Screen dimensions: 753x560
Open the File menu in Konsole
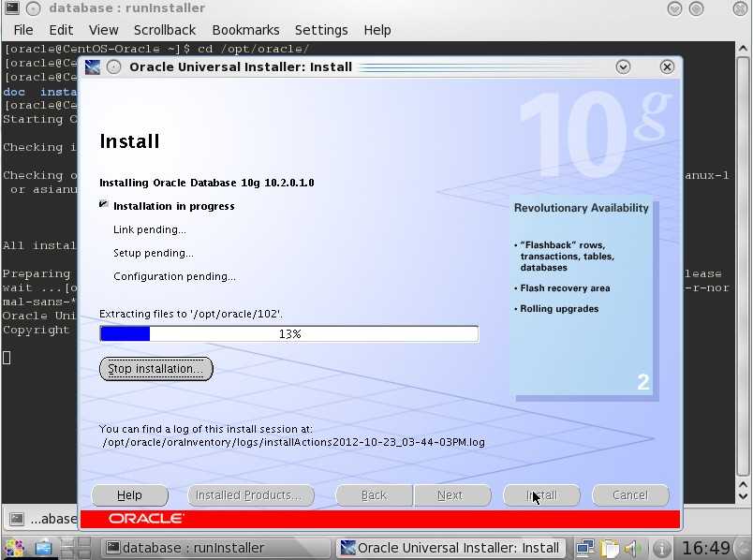(23, 30)
